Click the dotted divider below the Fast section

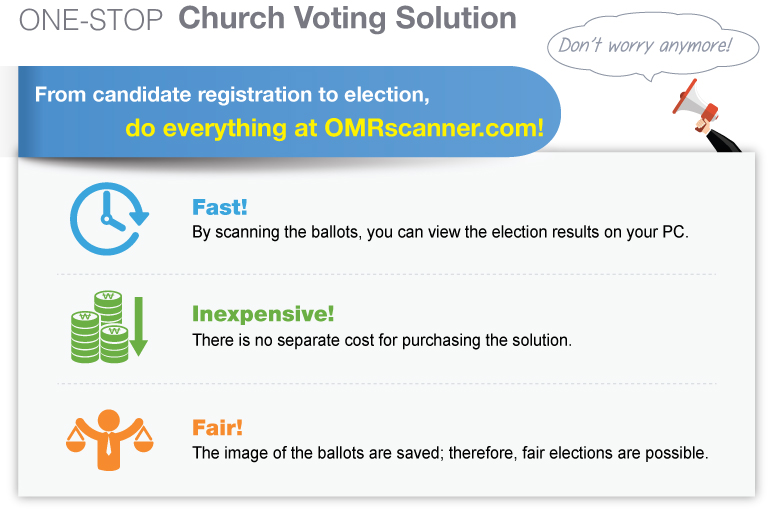pyautogui.click(x=386, y=274)
